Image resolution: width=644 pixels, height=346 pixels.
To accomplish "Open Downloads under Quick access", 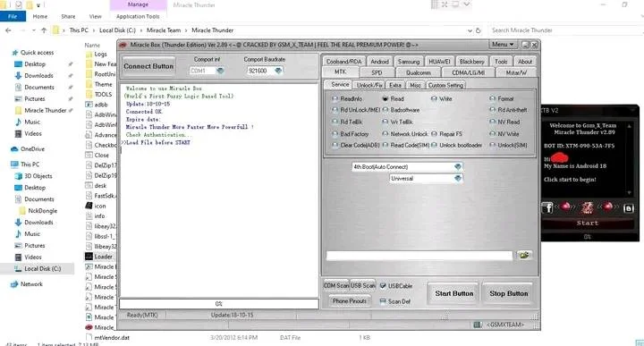I will [x=38, y=75].
